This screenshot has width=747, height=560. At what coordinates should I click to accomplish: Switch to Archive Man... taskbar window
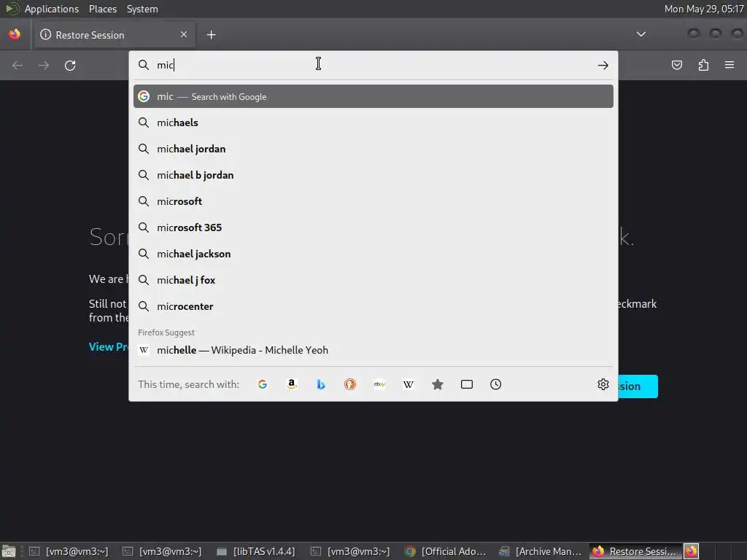(x=541, y=551)
